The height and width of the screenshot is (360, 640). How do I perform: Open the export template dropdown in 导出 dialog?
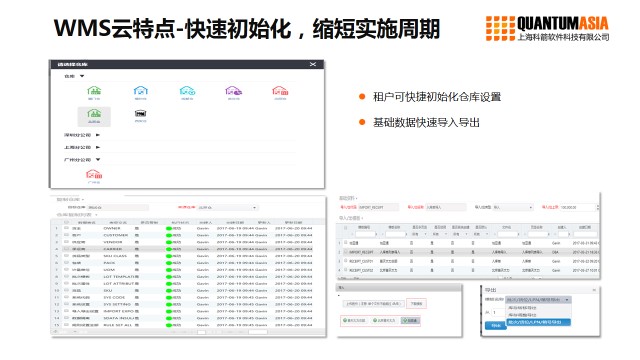[538, 300]
